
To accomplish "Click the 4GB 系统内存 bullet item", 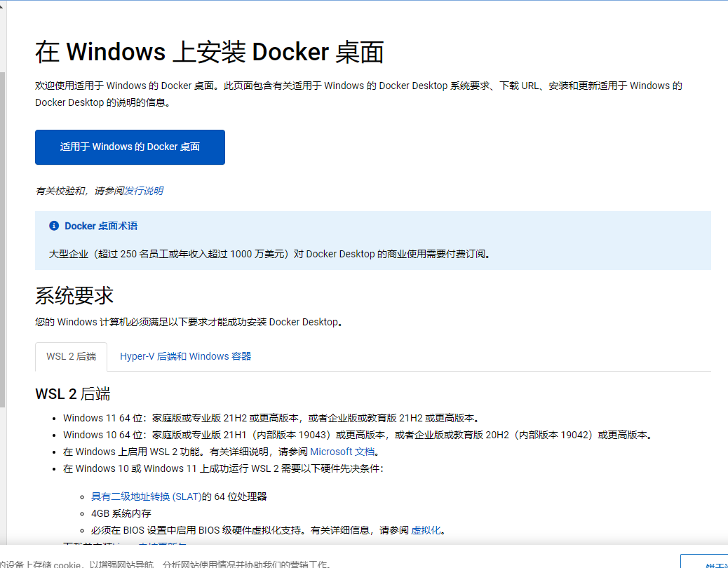I will tap(121, 513).
